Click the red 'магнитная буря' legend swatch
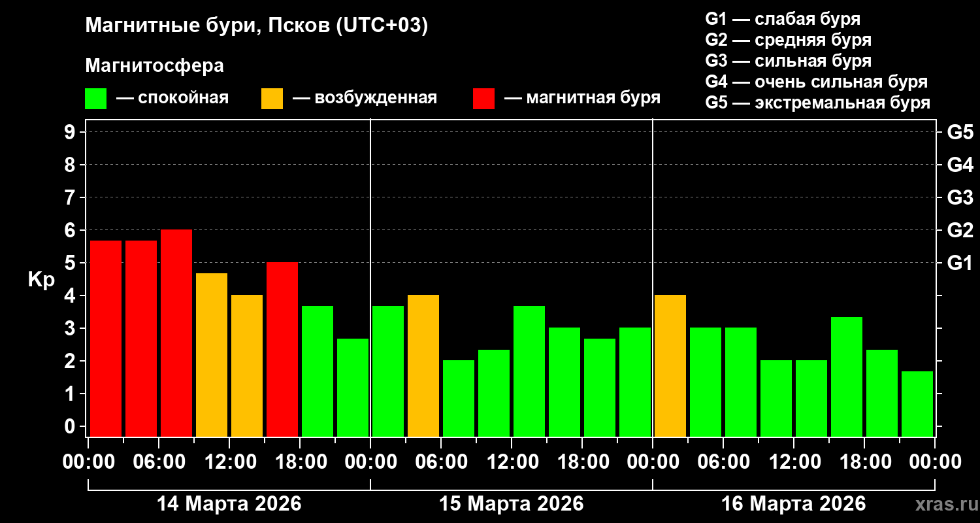The width and height of the screenshot is (980, 523). [x=483, y=99]
